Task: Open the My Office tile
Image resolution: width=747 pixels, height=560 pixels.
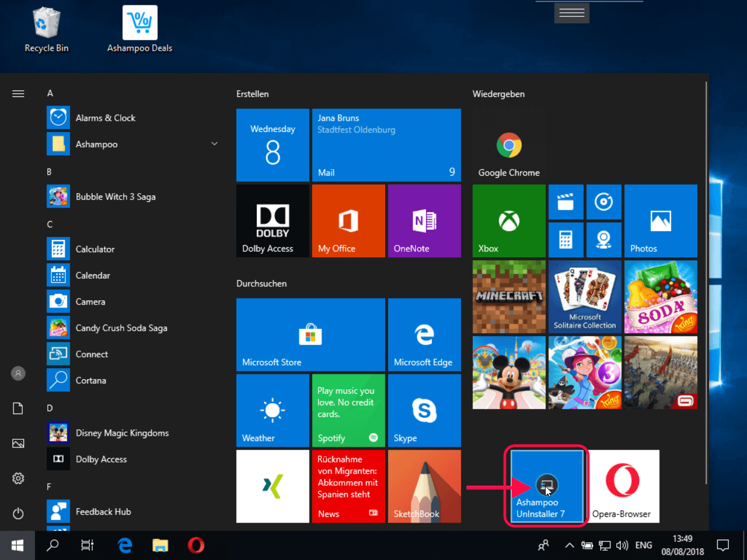Action: (x=348, y=221)
